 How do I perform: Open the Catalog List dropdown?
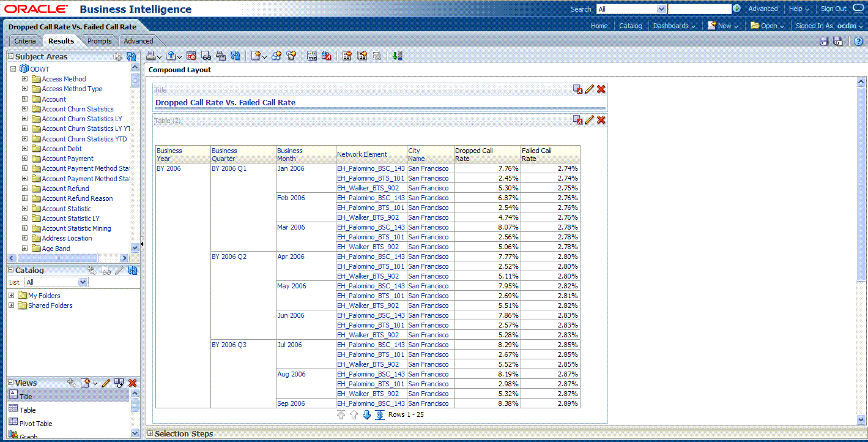pyautogui.click(x=83, y=282)
